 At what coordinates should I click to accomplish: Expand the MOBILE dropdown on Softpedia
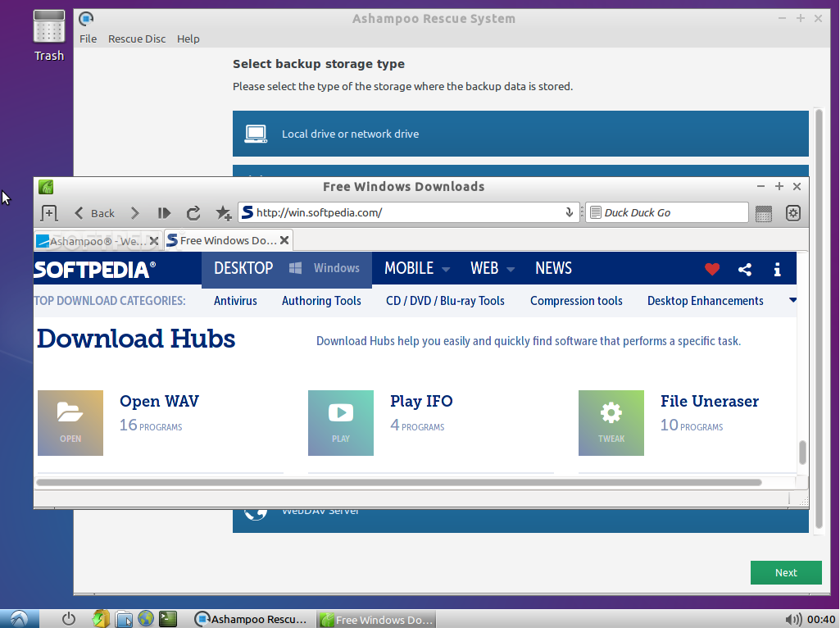[x=446, y=270]
